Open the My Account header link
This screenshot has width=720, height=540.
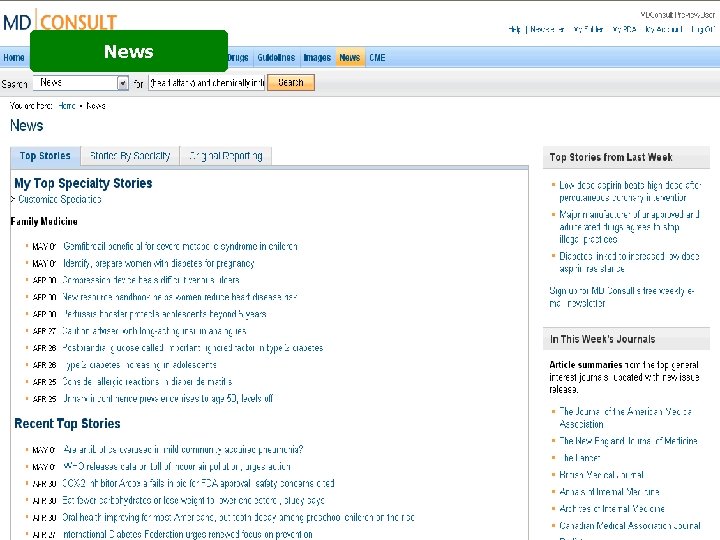pos(664,29)
